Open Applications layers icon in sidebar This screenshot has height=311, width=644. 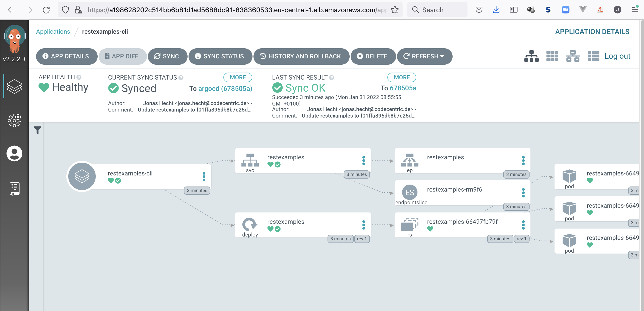(x=14, y=86)
